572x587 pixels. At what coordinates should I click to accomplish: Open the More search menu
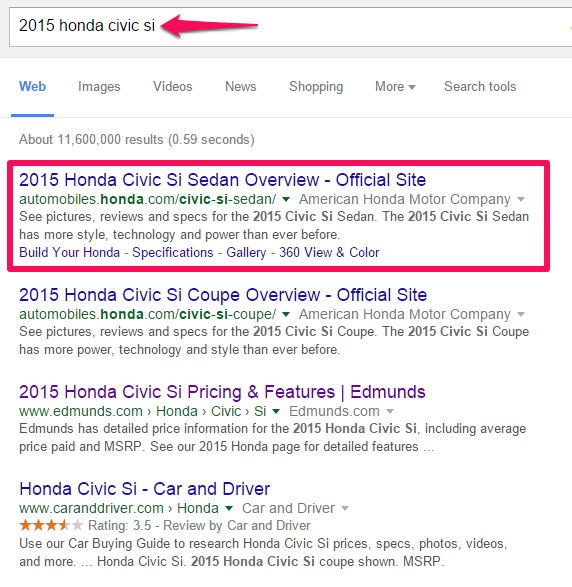395,86
